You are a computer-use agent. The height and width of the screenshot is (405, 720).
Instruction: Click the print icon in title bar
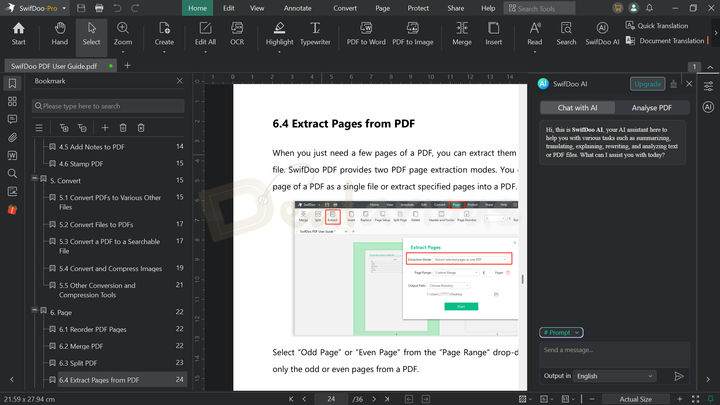coord(99,8)
